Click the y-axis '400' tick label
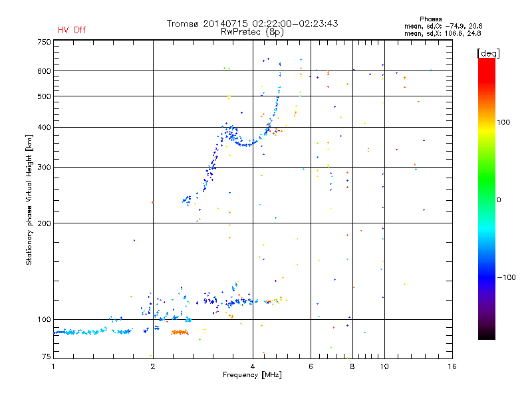This screenshot has width=532, height=399. click(44, 127)
